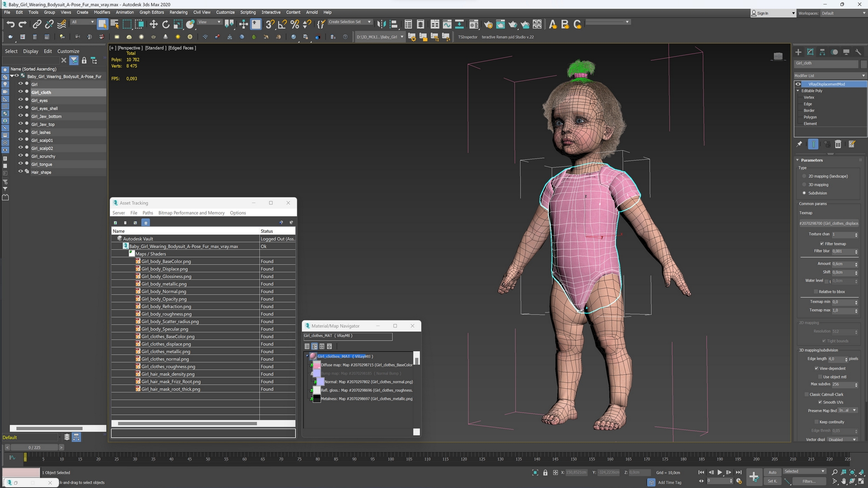Enable the Relative to bbox checkbox

pyautogui.click(x=816, y=292)
